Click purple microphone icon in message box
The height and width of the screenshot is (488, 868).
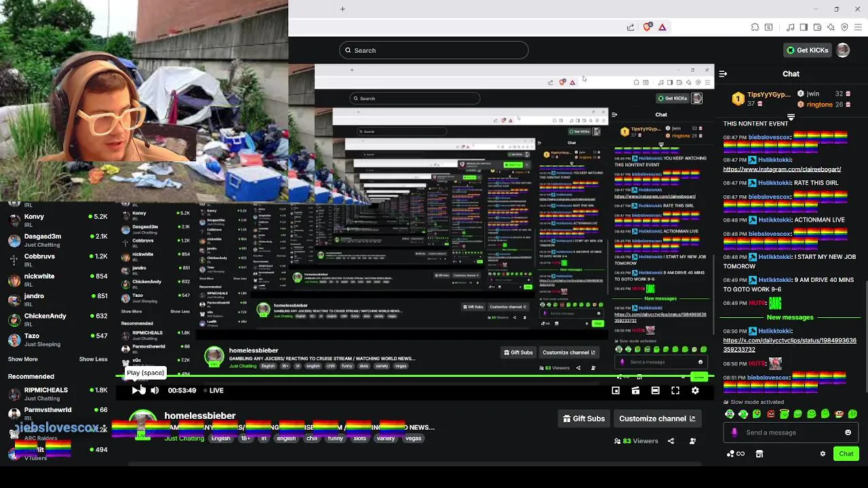tap(734, 432)
